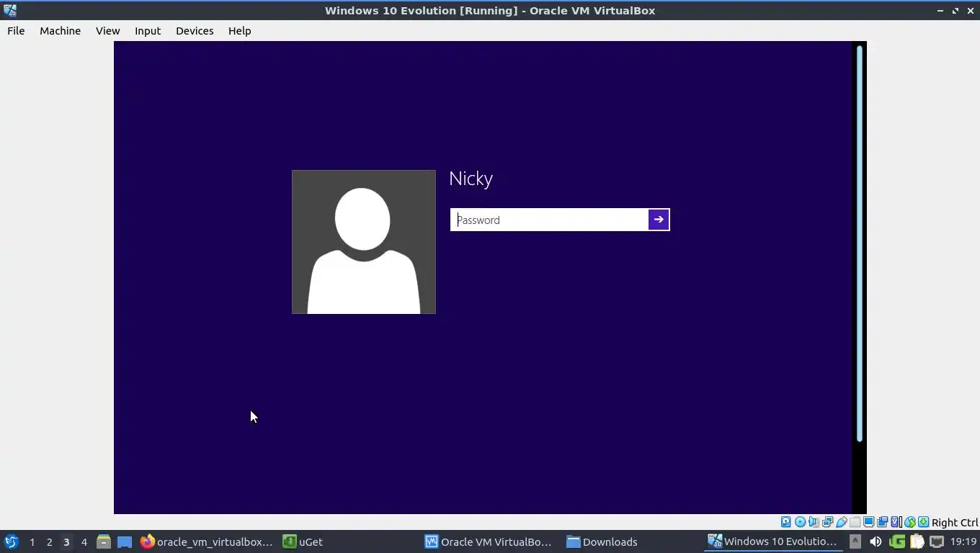Click the wired network tray icon

click(x=937, y=541)
